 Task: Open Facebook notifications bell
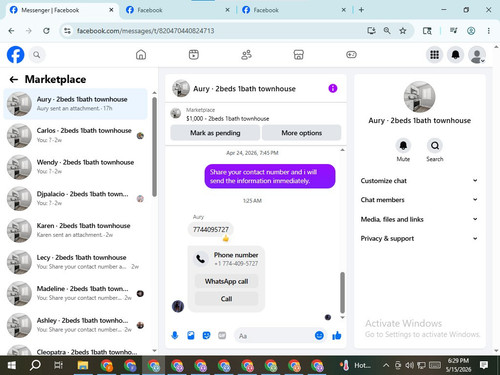pos(455,55)
